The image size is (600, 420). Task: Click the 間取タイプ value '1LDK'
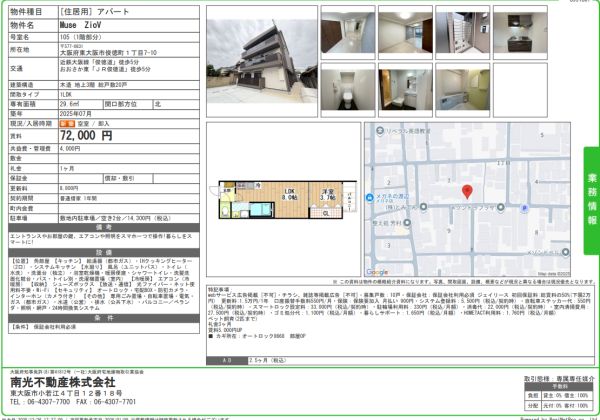65,94
